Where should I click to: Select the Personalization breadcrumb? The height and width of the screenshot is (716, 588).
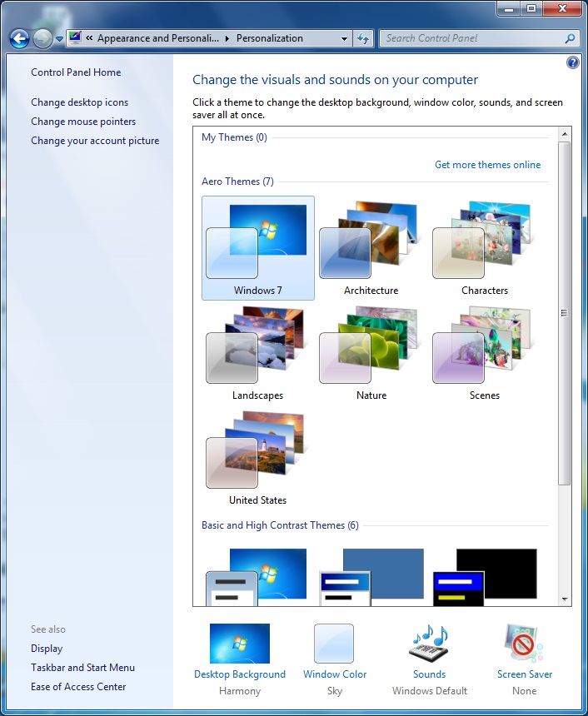[270, 38]
